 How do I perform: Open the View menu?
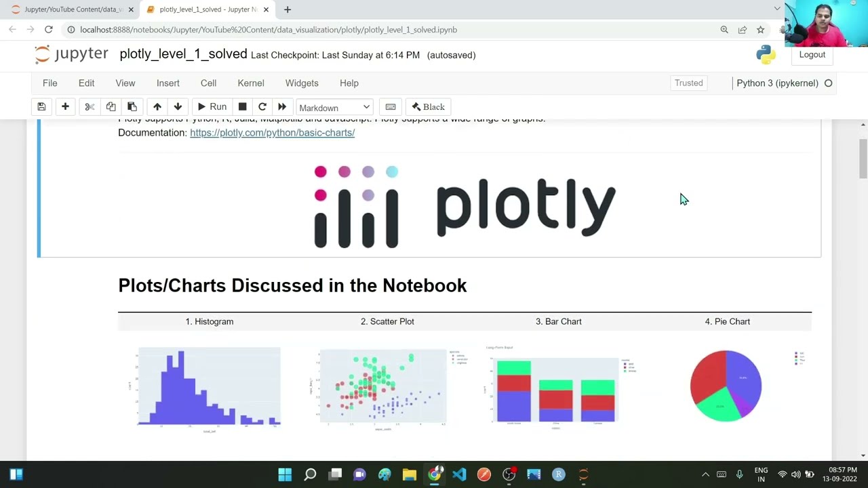point(125,83)
